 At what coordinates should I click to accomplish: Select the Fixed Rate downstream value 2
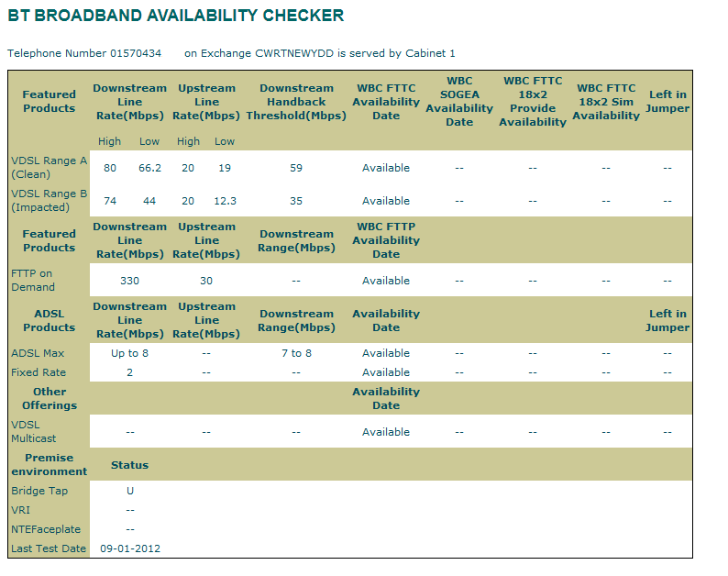click(129, 372)
